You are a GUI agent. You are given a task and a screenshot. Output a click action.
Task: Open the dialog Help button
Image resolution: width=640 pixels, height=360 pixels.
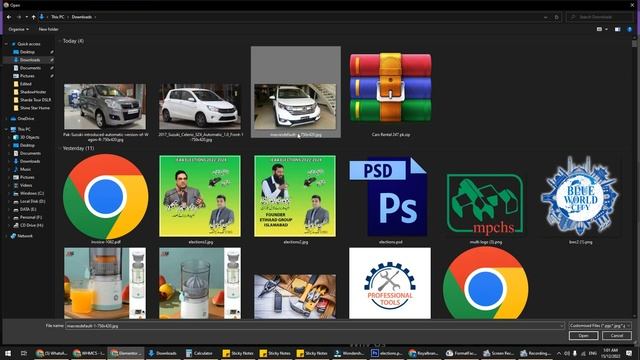[630, 29]
